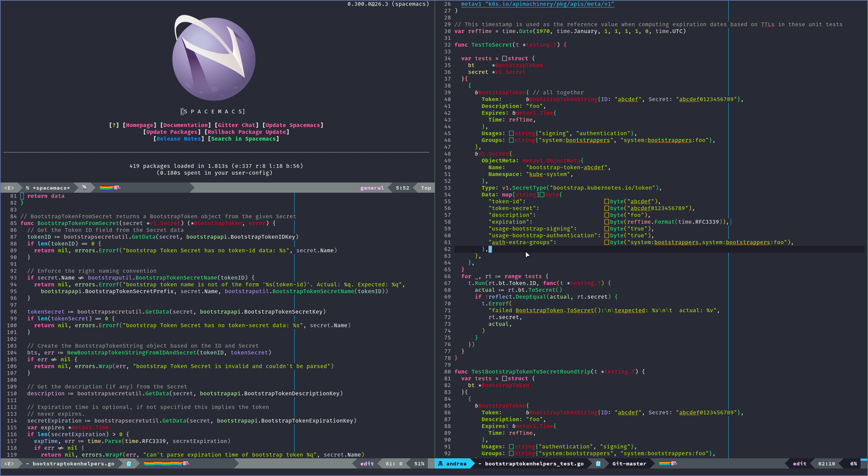Click the Go gopher icon in left modeline

(129, 463)
